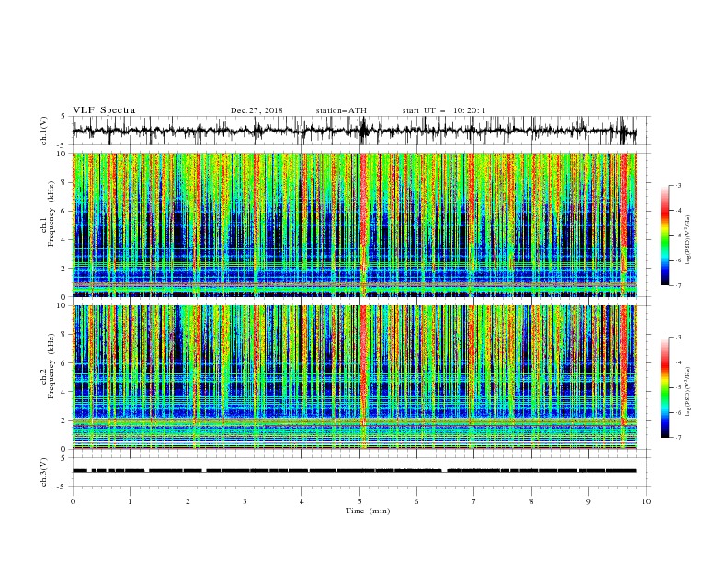The height and width of the screenshot is (563, 728).
Task: Click the lower color bar for ch.2 PSD
Action: point(665,387)
